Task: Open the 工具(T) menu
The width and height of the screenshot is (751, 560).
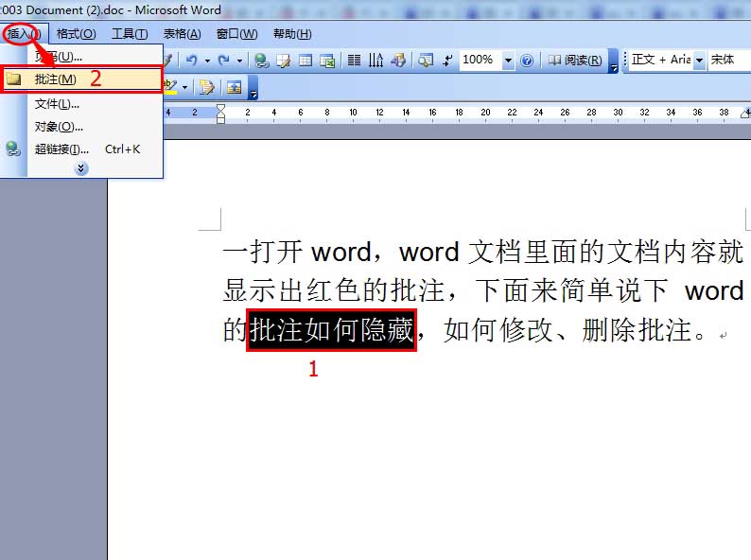Action: pyautogui.click(x=130, y=34)
